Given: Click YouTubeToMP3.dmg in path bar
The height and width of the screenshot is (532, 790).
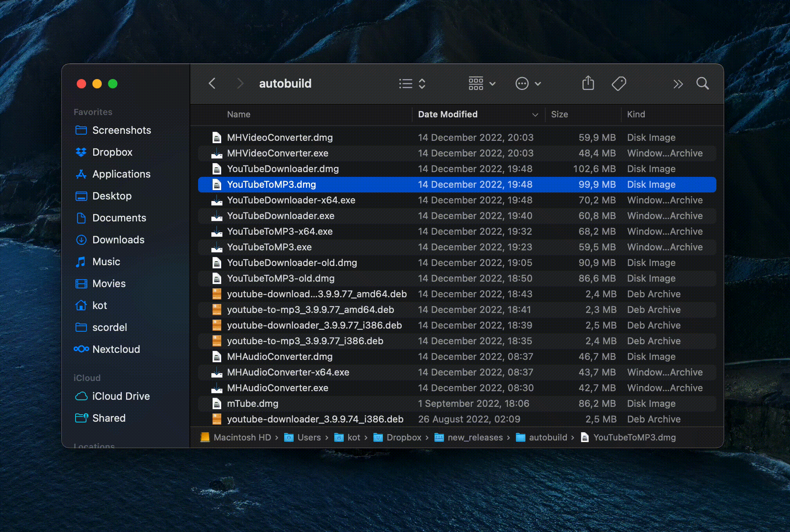Looking at the screenshot, I should click(x=628, y=437).
